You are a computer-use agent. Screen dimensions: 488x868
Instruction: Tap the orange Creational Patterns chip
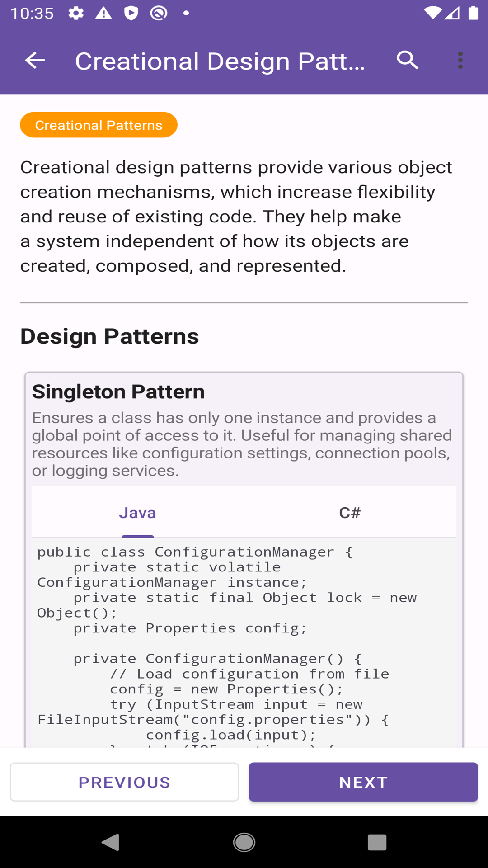99,125
